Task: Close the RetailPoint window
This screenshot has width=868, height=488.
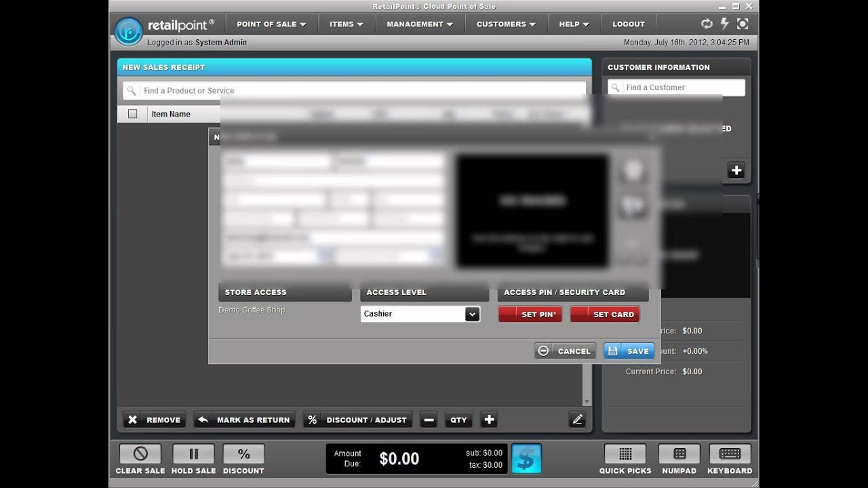Action: (750, 6)
